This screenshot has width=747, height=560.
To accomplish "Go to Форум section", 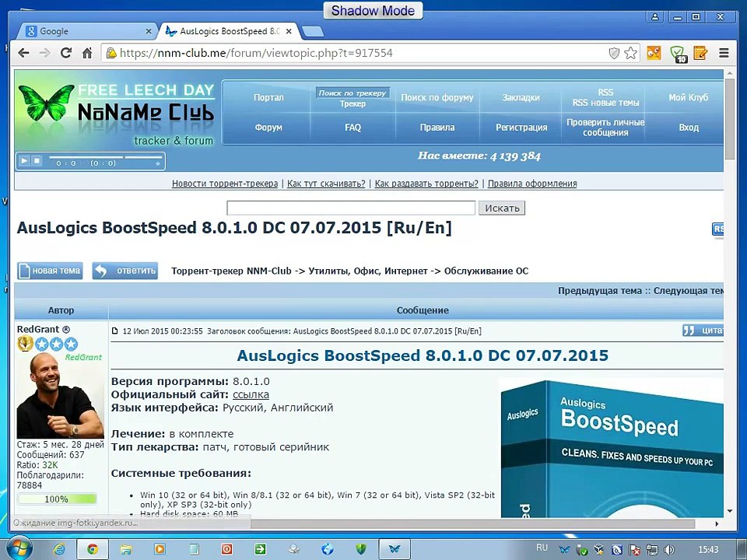I will pos(268,128).
